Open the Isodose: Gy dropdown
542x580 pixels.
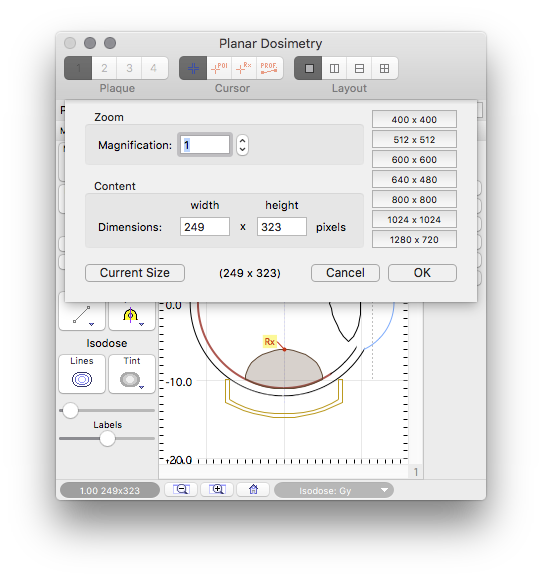[334, 490]
